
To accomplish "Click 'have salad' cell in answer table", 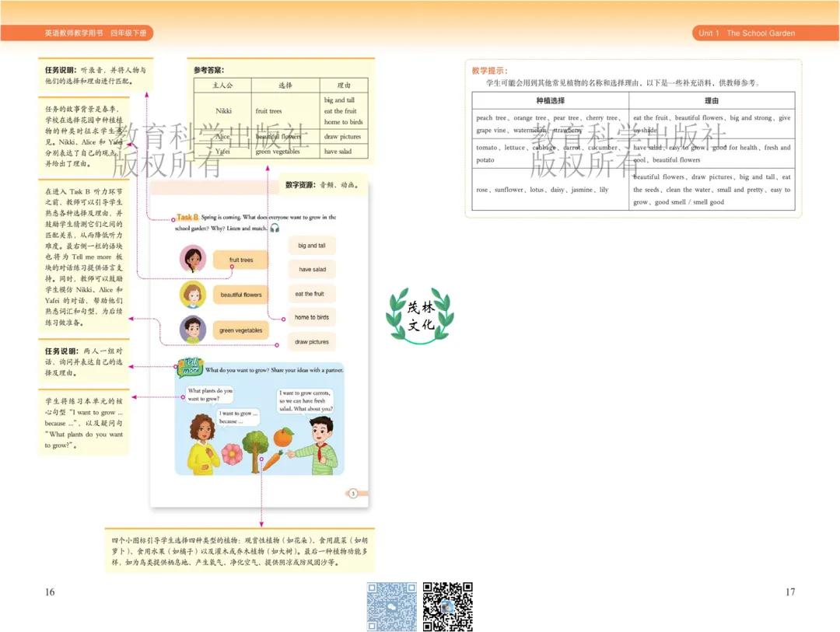I will (x=344, y=152).
